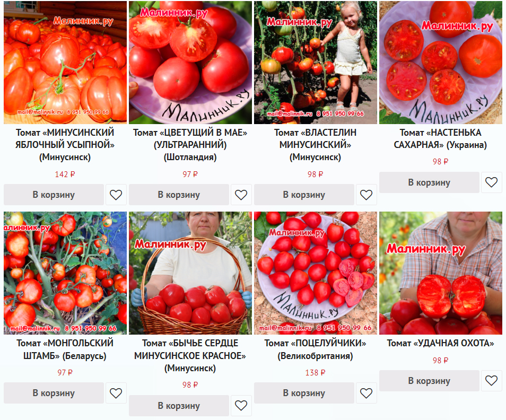Viewport: 506px width, 420px height.
Task: Open the Настенька Сахарная sliced tomato photo
Action: 441,63
